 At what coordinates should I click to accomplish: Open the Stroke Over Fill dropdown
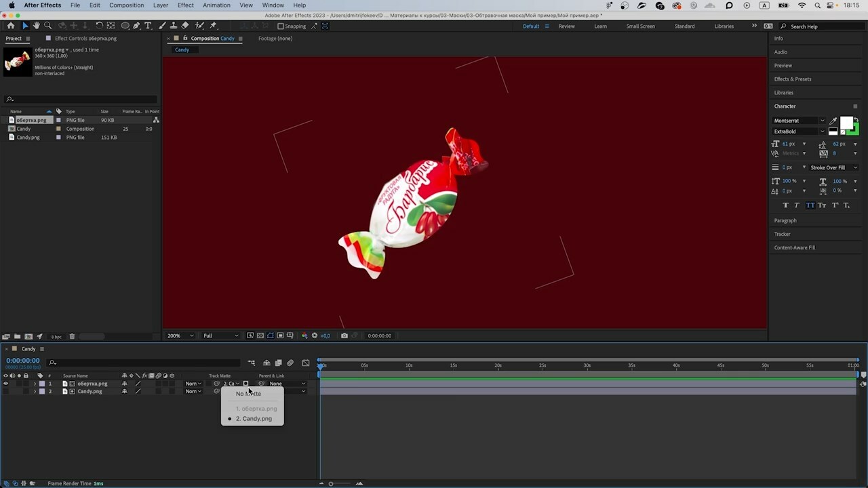tap(833, 167)
